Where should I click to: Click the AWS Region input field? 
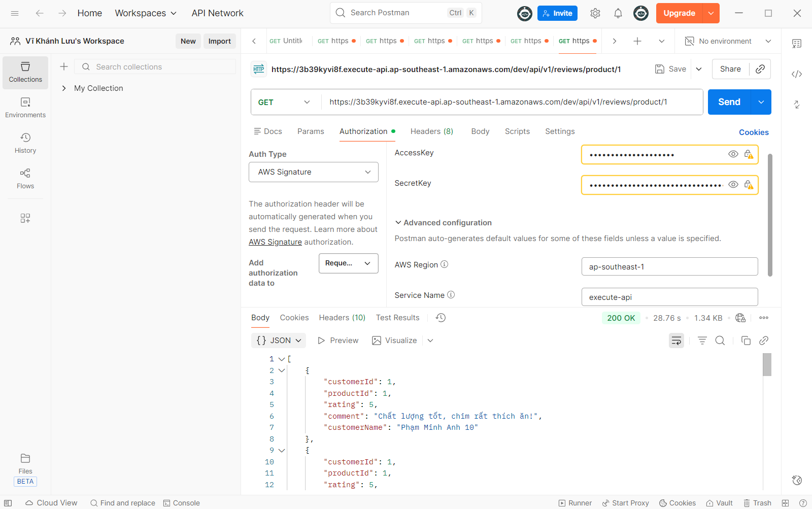(x=669, y=266)
